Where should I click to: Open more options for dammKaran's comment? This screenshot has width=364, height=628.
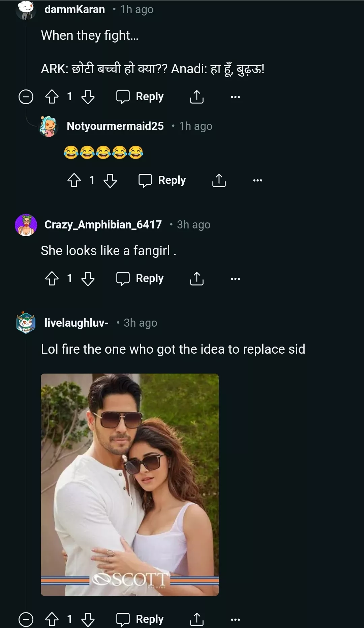[235, 97]
